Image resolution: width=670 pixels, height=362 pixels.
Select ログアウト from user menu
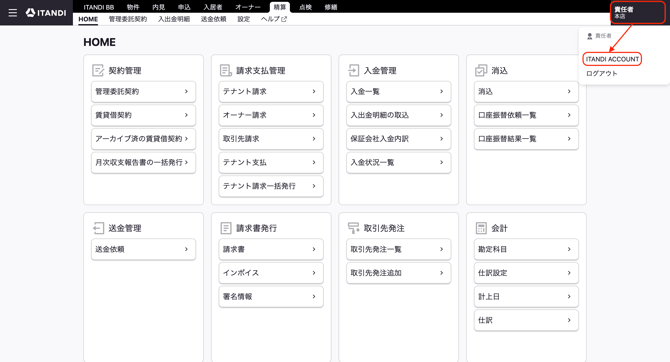click(602, 74)
